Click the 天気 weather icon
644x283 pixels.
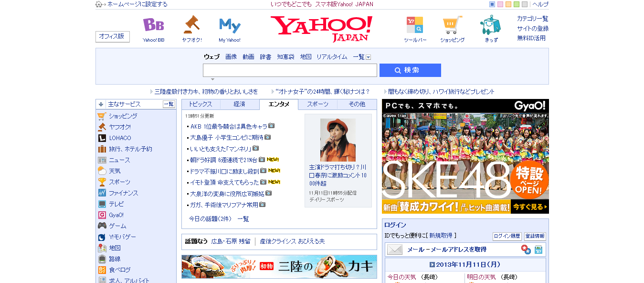point(102,171)
